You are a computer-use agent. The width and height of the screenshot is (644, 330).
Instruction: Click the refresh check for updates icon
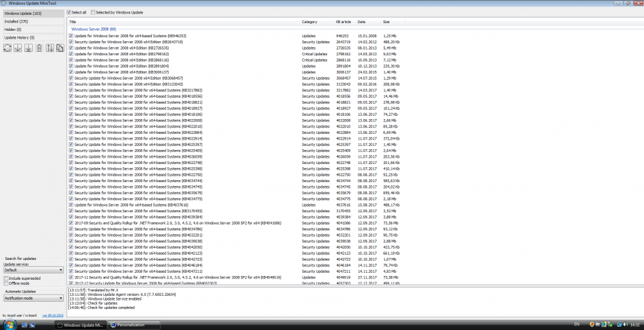[x=7, y=48]
